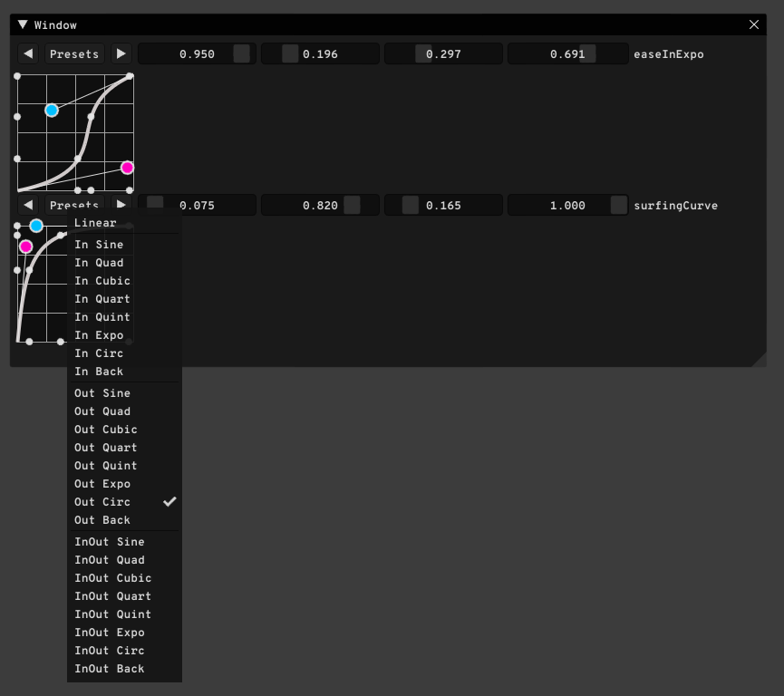The height and width of the screenshot is (696, 784).
Task: Go to previous preset for surfingCurve
Action: (x=28, y=205)
